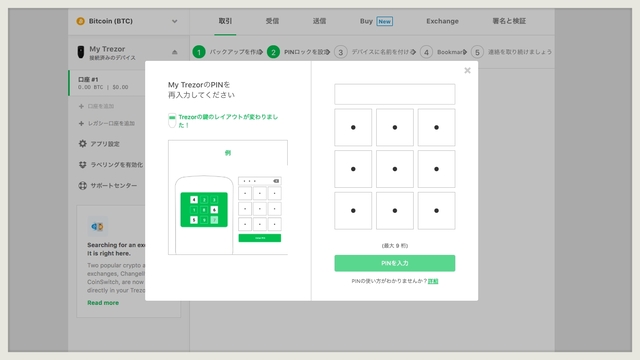Viewport: 640px width, 360px height.
Task: Close the PIN dialog with the X
Action: tap(467, 70)
